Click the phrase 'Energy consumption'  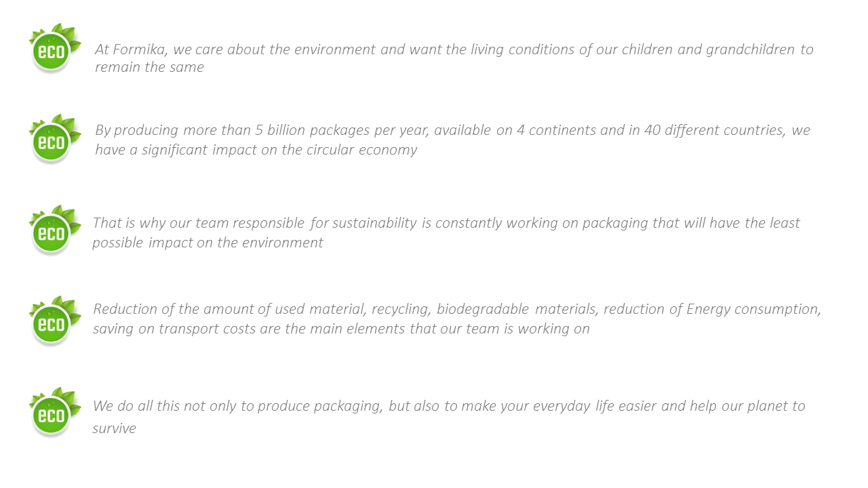tap(753, 309)
